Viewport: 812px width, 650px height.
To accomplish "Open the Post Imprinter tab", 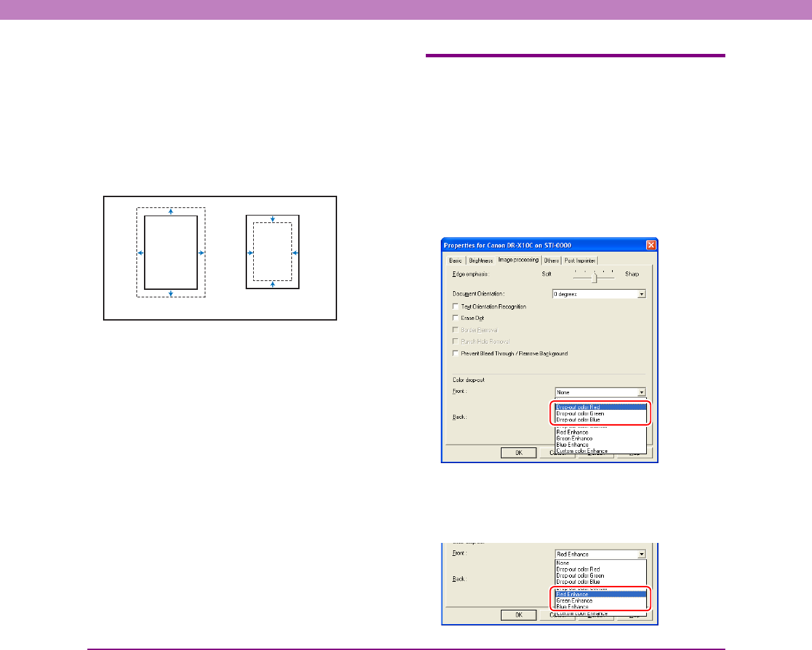I will coord(580,261).
